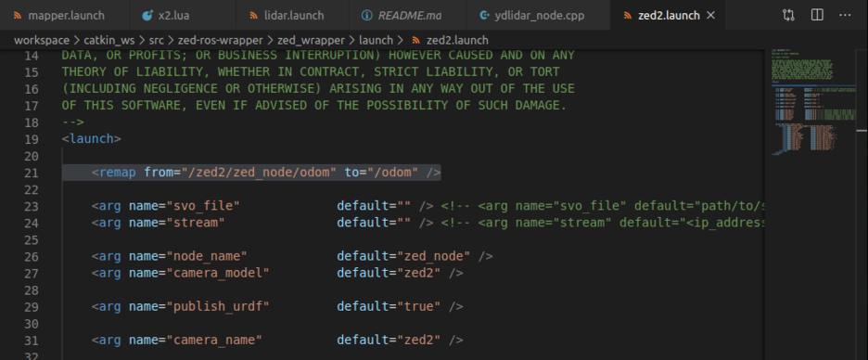Open the source control changes icon

point(789,15)
